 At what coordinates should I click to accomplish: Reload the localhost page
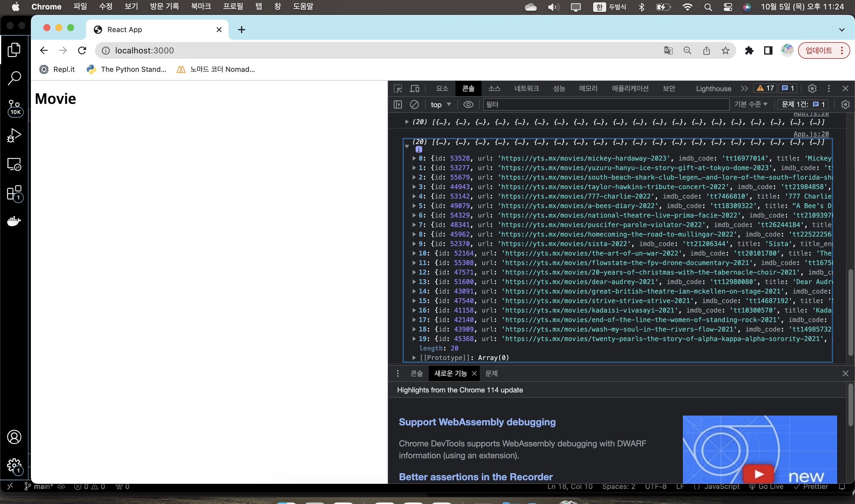82,50
